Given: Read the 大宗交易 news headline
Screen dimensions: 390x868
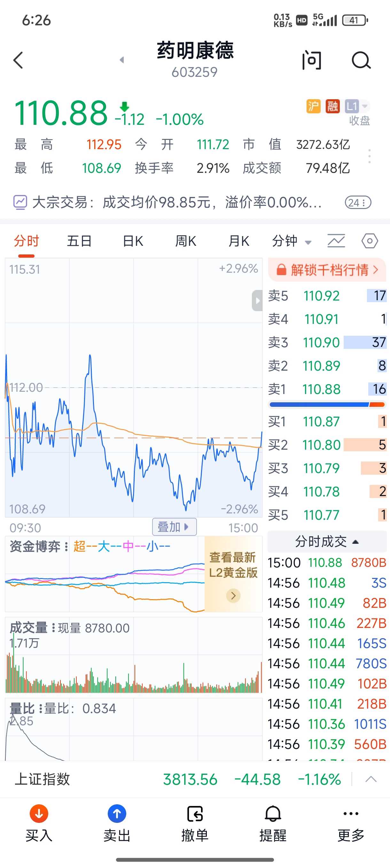Looking at the screenshot, I should (x=177, y=203).
